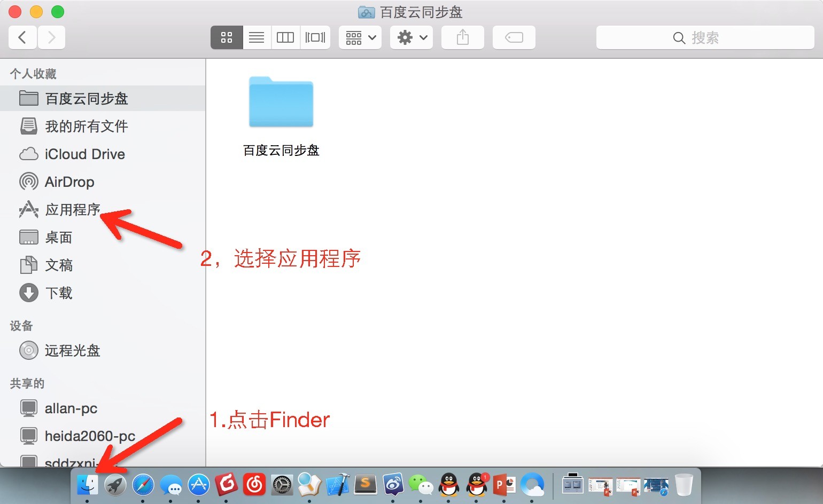Click the window title proxy folder icon
Viewport: 823px width, 504px height.
tap(366, 12)
